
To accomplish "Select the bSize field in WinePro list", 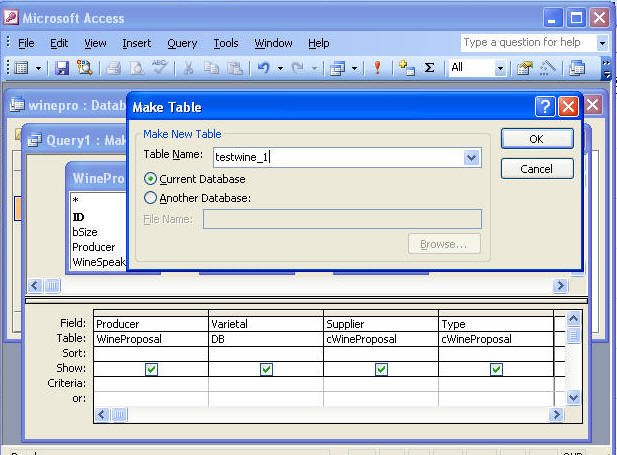I will [85, 232].
